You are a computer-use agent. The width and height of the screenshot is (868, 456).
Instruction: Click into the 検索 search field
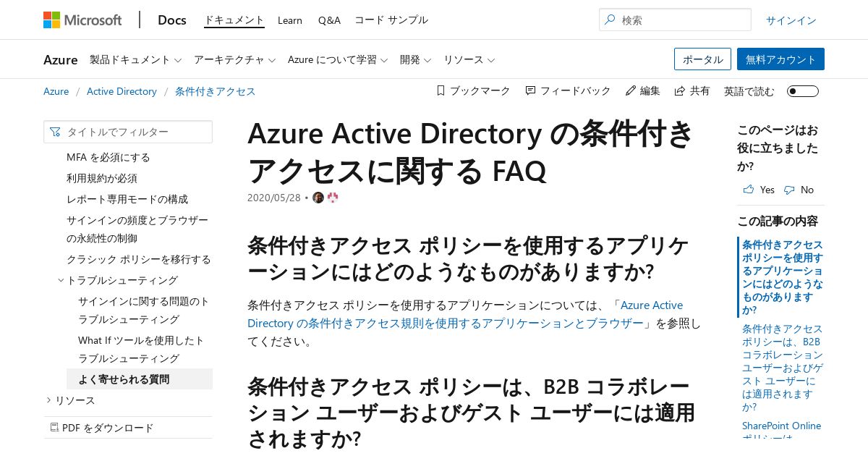click(x=675, y=20)
